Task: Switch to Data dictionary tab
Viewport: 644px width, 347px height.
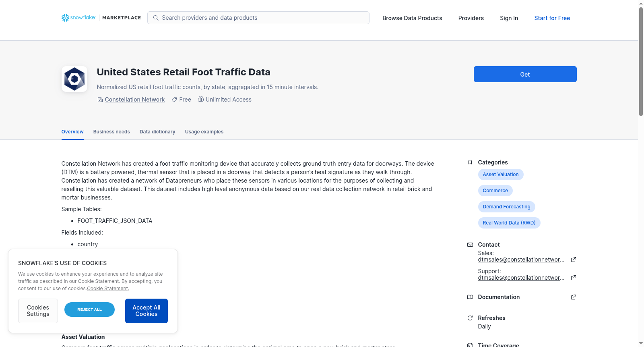Action: tap(157, 132)
